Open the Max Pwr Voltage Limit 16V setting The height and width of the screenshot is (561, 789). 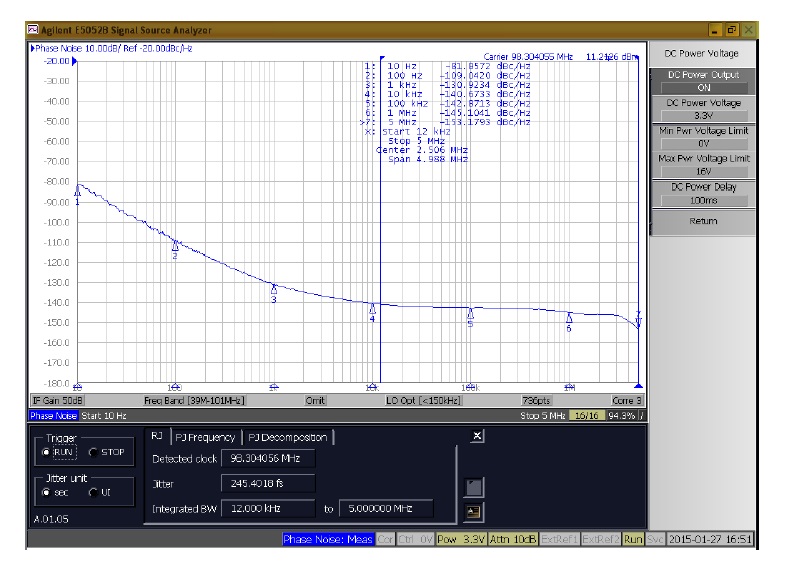click(x=703, y=164)
